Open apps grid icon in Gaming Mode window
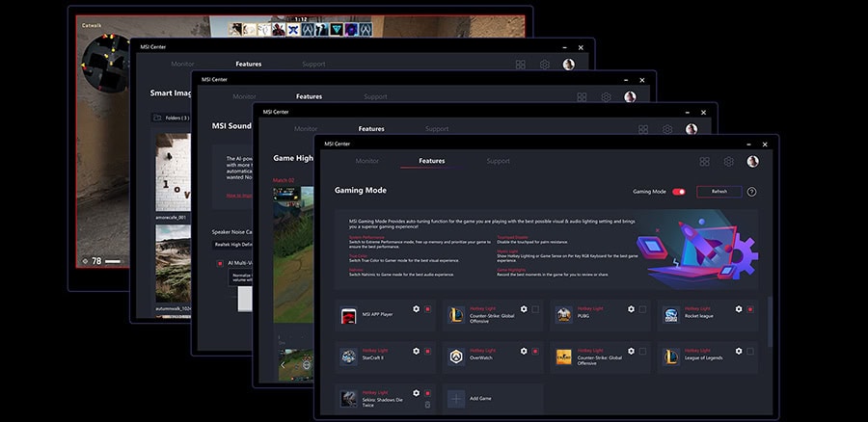 point(705,162)
